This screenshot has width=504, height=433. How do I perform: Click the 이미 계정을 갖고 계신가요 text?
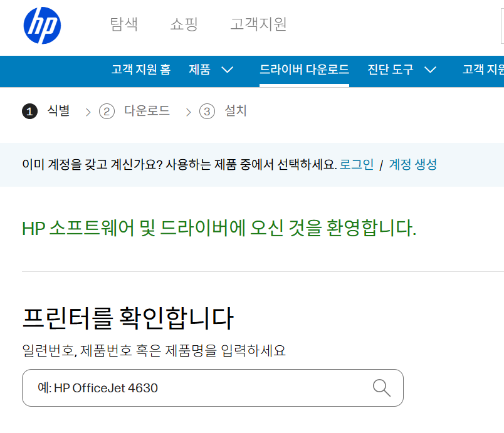(179, 164)
